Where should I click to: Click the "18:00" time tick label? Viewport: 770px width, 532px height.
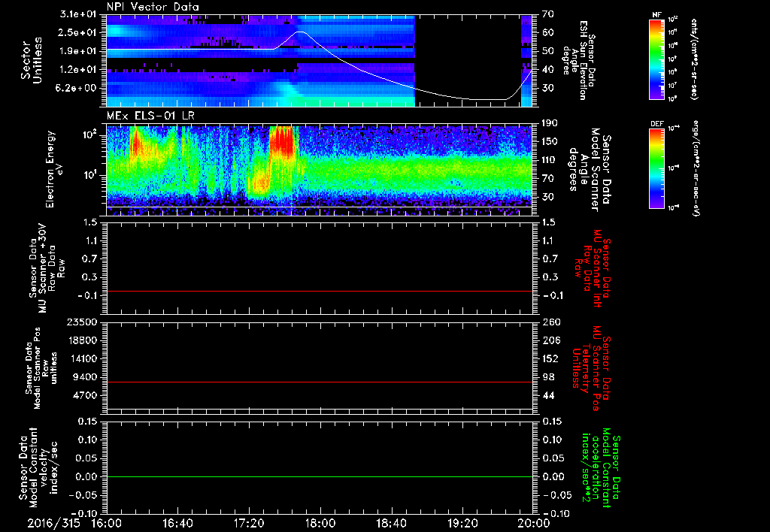[320, 523]
